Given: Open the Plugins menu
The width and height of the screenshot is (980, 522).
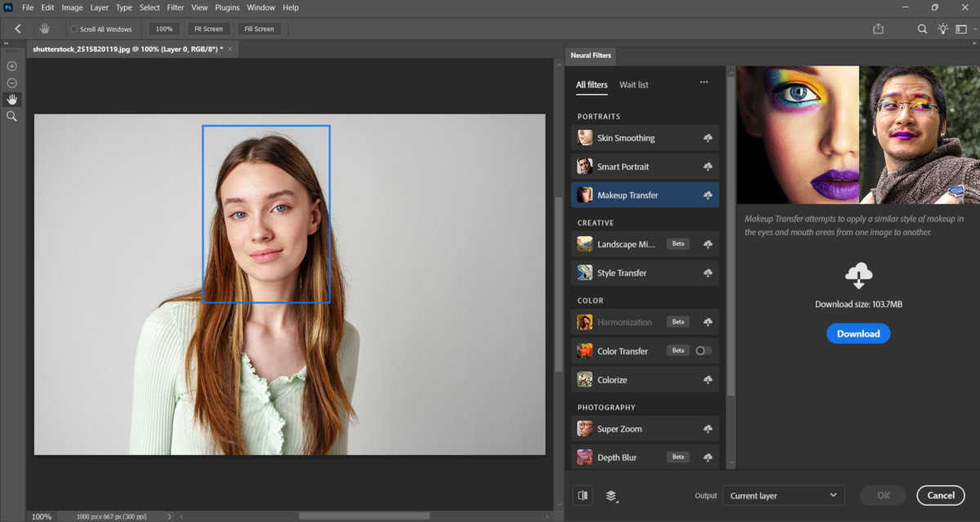Looking at the screenshot, I should [x=227, y=7].
